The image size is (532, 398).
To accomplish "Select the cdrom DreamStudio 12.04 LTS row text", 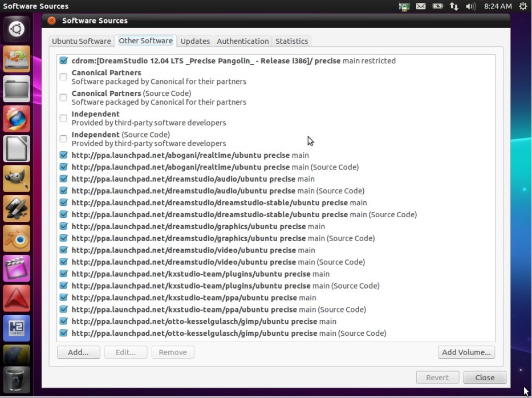I will click(233, 61).
